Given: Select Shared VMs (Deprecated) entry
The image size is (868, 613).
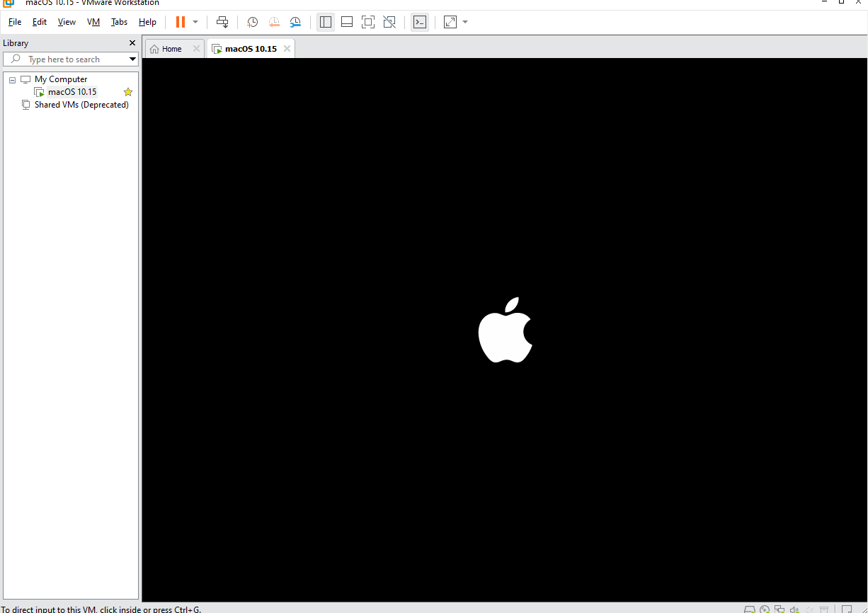Looking at the screenshot, I should 81,105.
